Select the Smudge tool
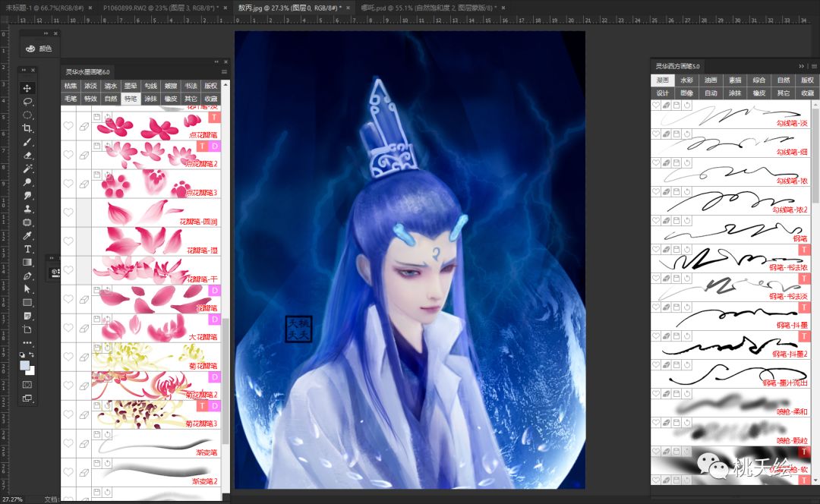820x504 pixels. (28, 196)
